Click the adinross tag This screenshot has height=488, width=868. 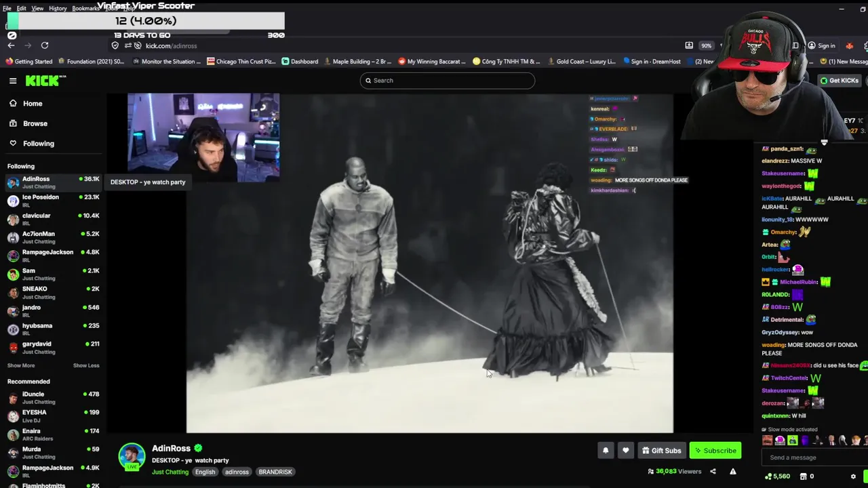click(237, 472)
